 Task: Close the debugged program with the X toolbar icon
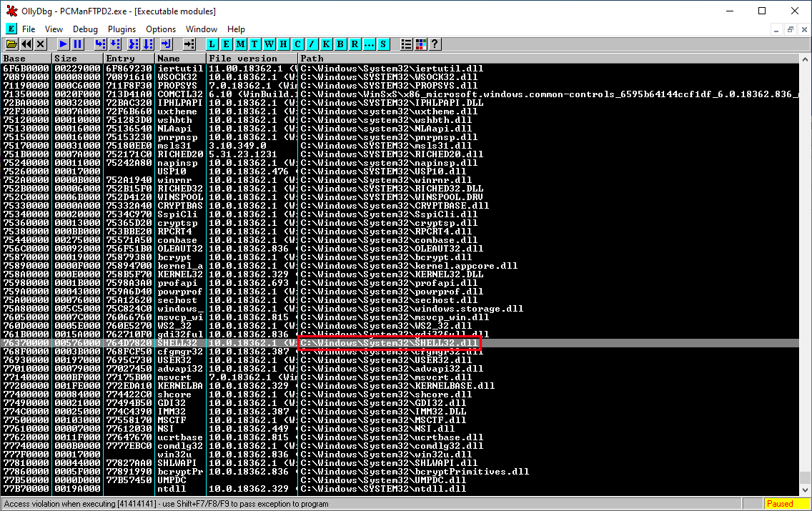pos(41,44)
